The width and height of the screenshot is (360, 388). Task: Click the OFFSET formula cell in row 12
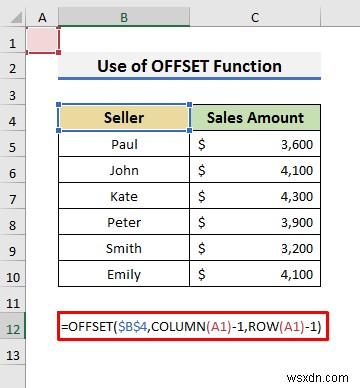pos(193,326)
